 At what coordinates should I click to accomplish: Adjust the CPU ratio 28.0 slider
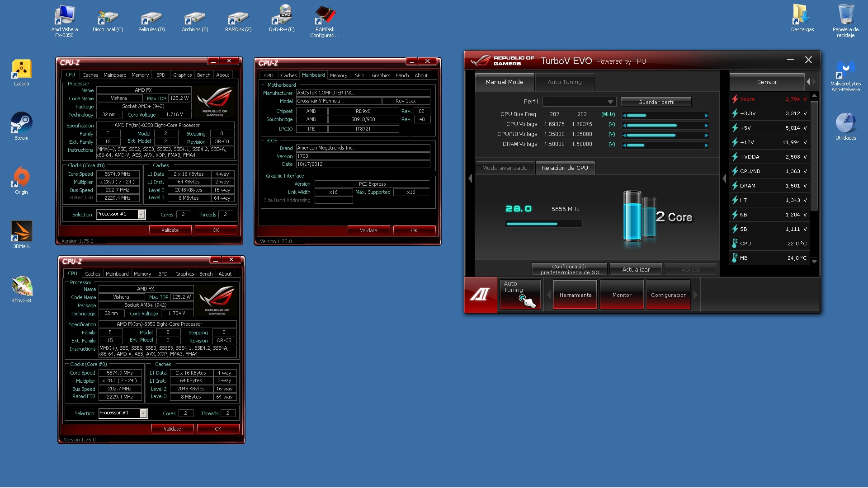coord(543,224)
